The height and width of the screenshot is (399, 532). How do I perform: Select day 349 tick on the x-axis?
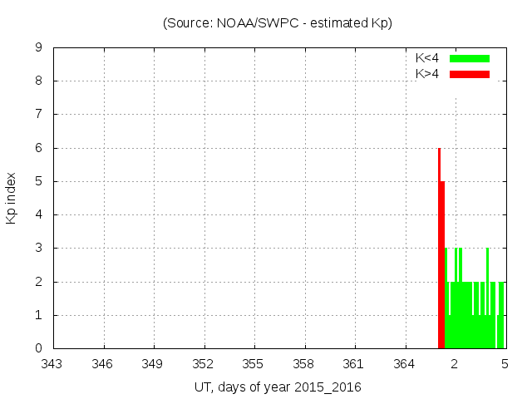(154, 364)
